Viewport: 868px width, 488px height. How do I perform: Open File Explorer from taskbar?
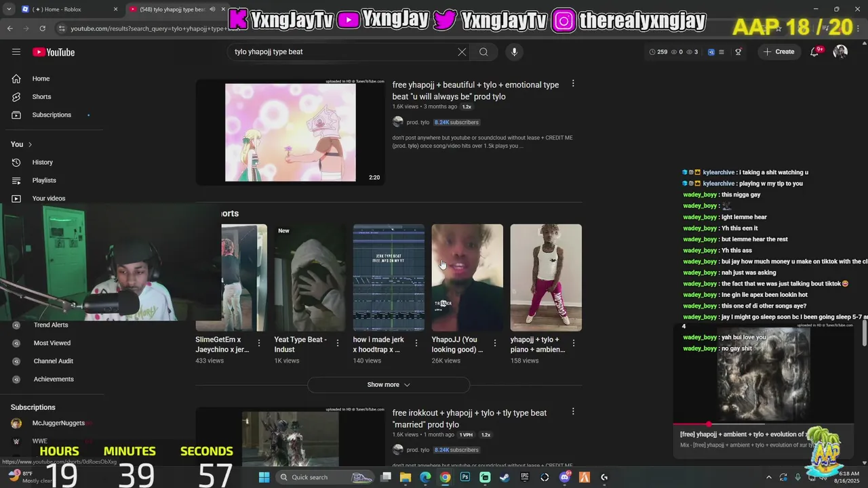(406, 477)
